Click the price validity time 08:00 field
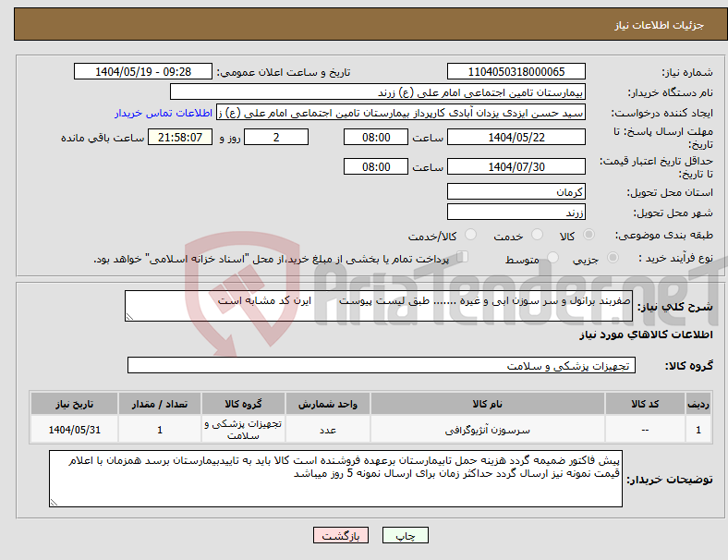The height and width of the screenshot is (560, 728). tap(376, 166)
